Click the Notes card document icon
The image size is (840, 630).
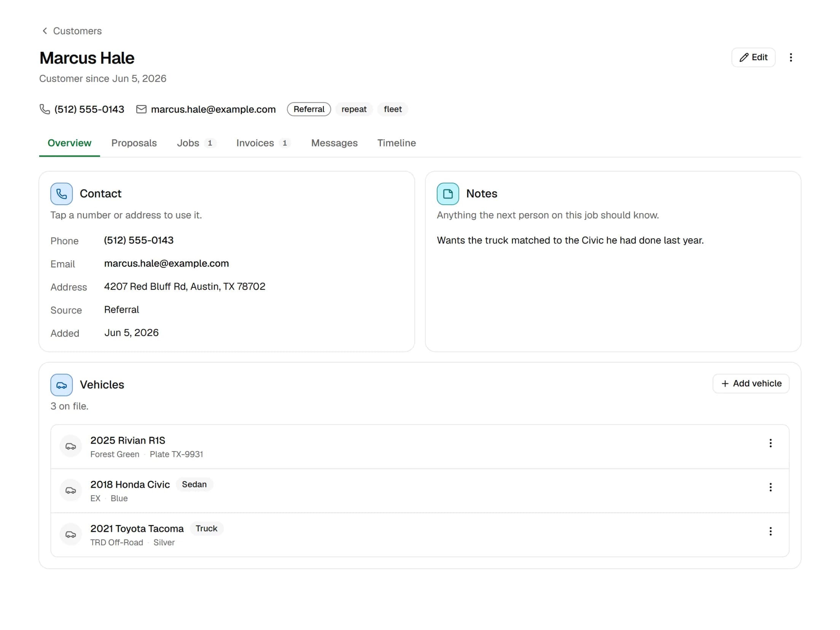coord(448,194)
